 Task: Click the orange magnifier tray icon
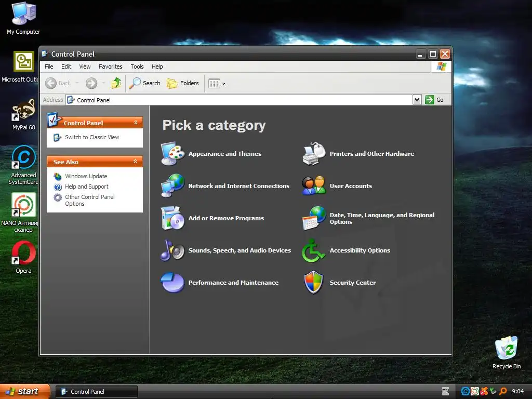(503, 391)
